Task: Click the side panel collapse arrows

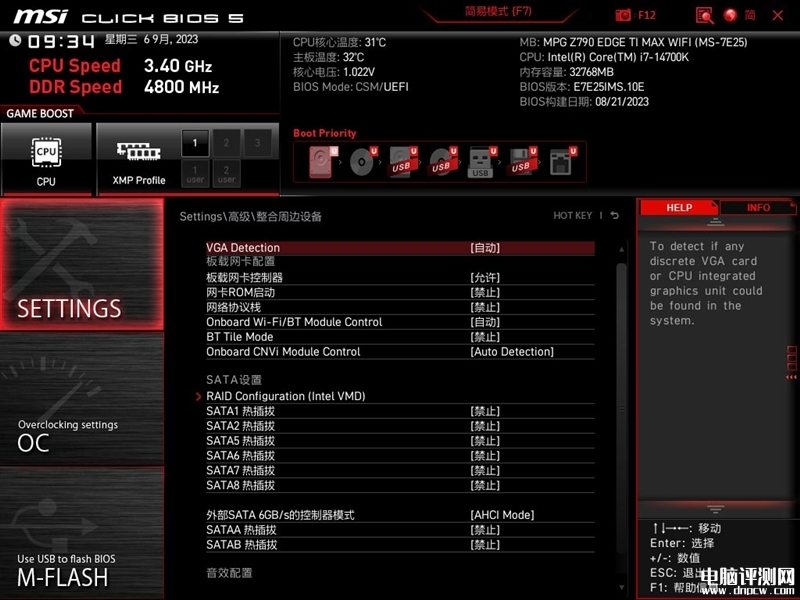Action: (791, 377)
